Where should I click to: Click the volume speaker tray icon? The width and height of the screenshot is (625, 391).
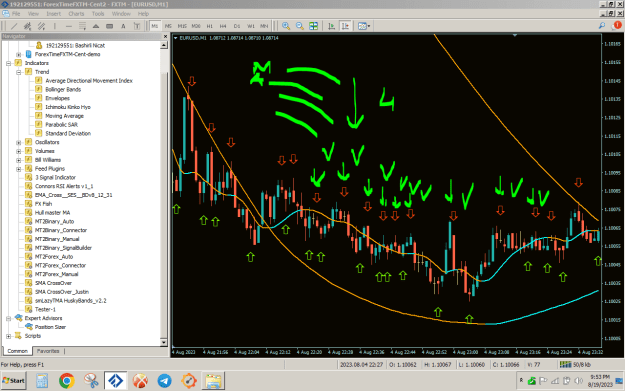pos(578,381)
